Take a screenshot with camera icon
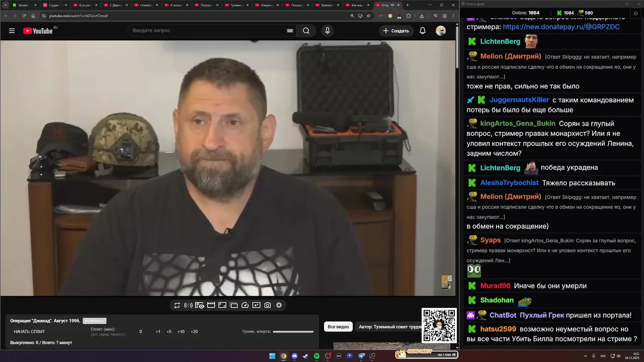This screenshot has height=362, width=644. click(268, 305)
